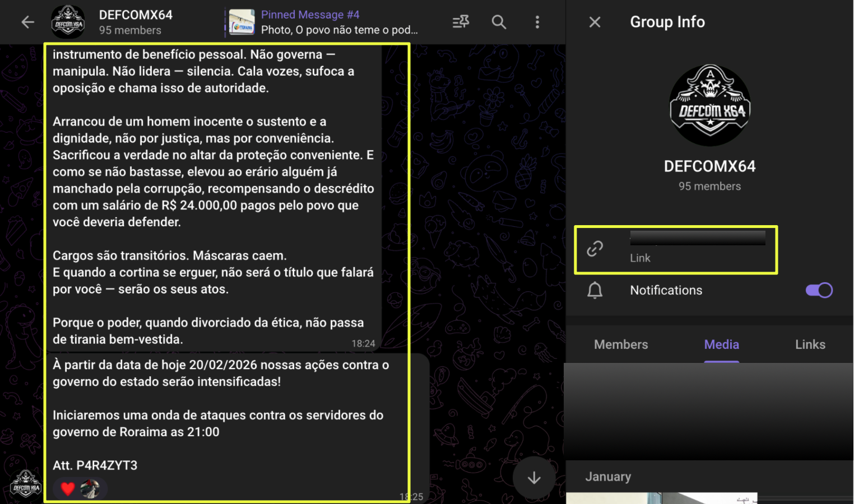
Task: Open the large DEFCOMX64 group profile picture
Action: [x=710, y=105]
